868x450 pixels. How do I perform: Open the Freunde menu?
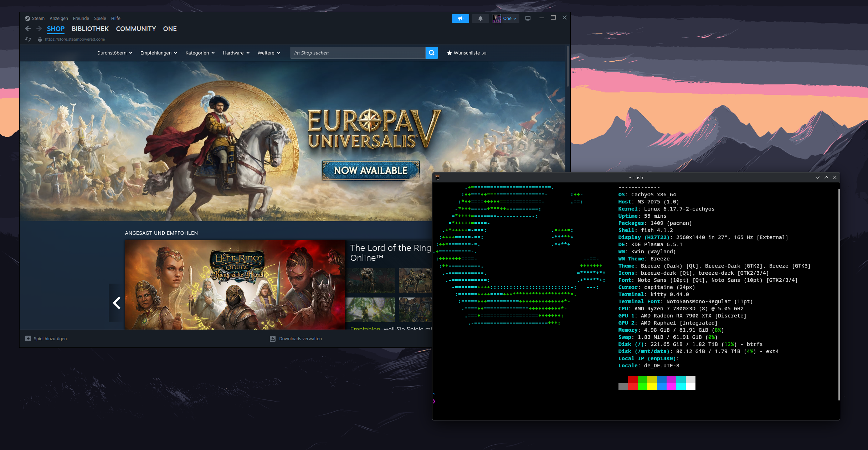[x=81, y=18]
